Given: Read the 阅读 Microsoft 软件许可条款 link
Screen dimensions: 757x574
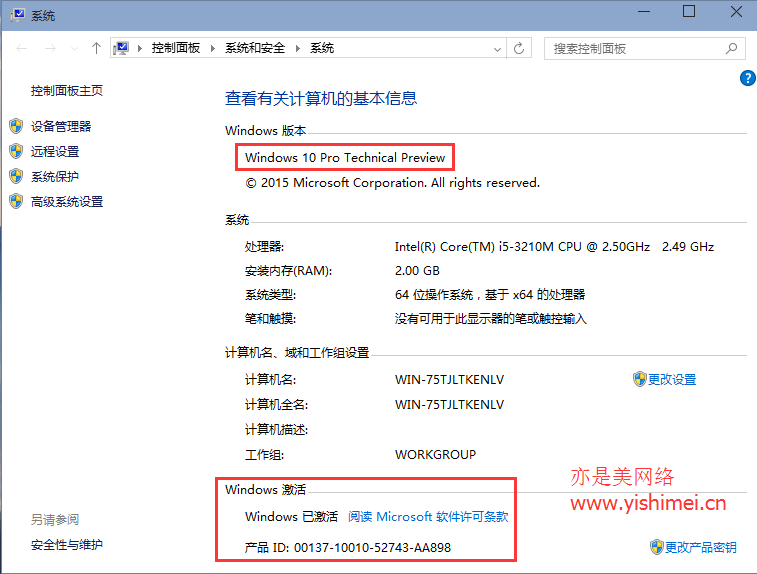Looking at the screenshot, I should pos(428,517).
